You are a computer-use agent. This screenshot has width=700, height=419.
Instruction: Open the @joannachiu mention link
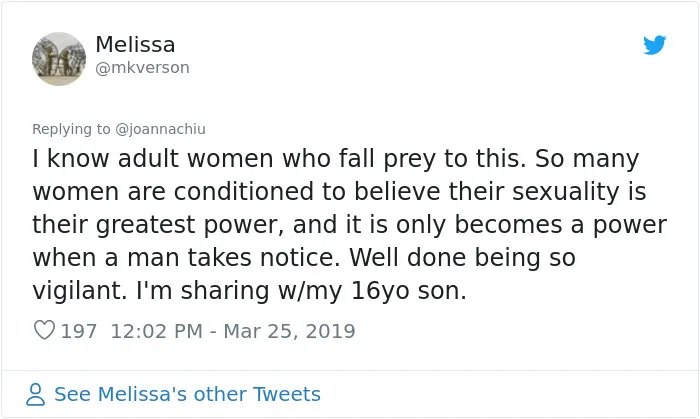(x=160, y=129)
